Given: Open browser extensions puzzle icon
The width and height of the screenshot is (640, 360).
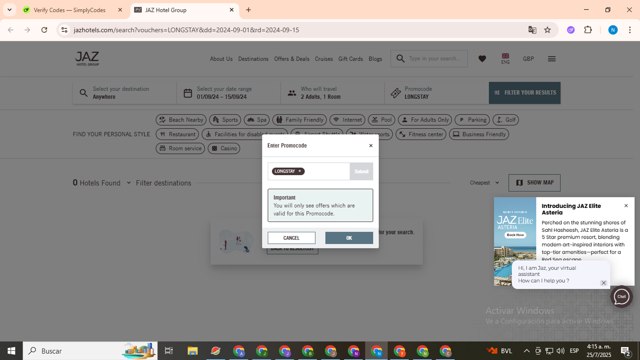Looking at the screenshot, I should (588, 30).
